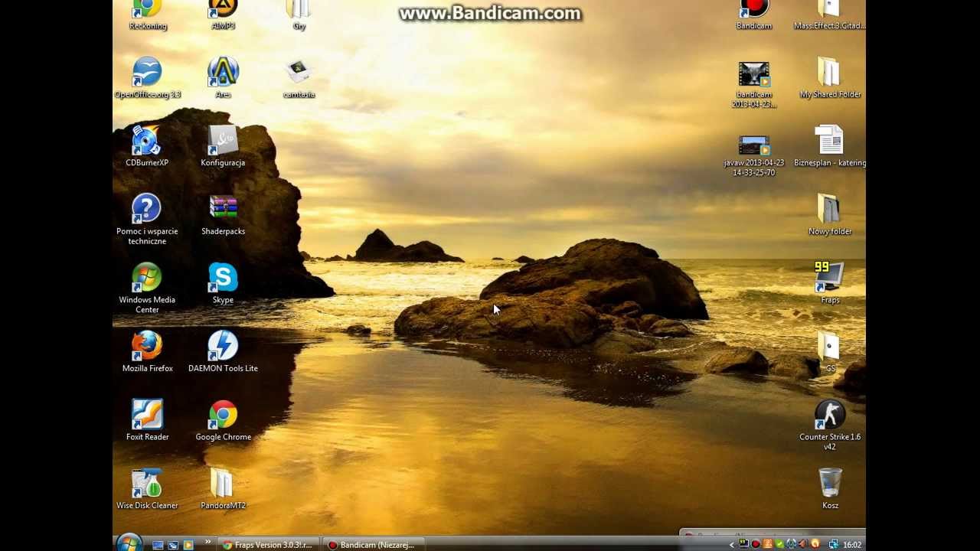Select the Wise Disk Cleaner shortcut

147,489
